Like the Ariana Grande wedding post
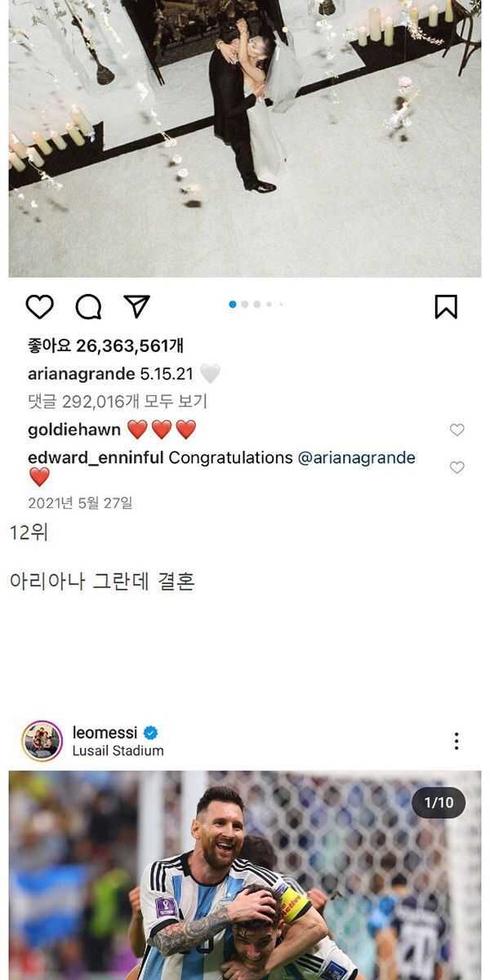490x980 pixels. pos(39,307)
